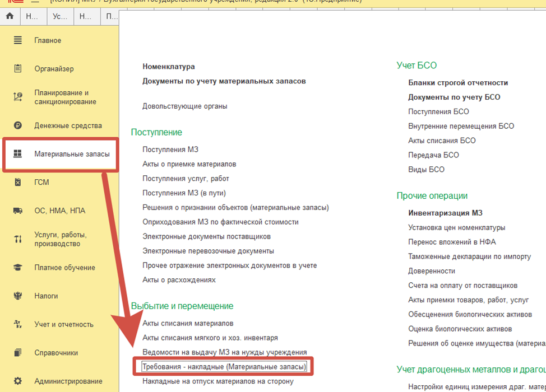546x392 pixels.
Task: Open the Администрирование section
Action: tap(68, 381)
